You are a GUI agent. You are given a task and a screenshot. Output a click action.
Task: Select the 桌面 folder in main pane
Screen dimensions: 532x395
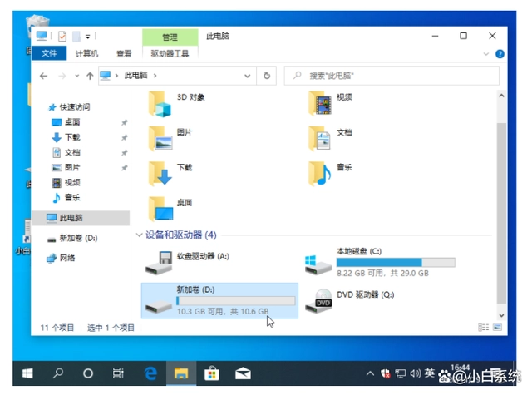pyautogui.click(x=160, y=209)
